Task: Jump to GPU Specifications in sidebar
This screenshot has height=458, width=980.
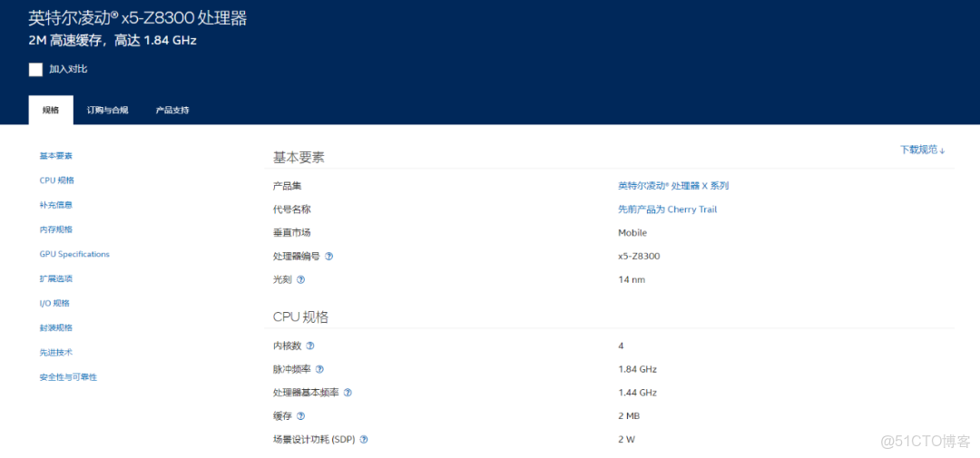Action: click(x=74, y=254)
